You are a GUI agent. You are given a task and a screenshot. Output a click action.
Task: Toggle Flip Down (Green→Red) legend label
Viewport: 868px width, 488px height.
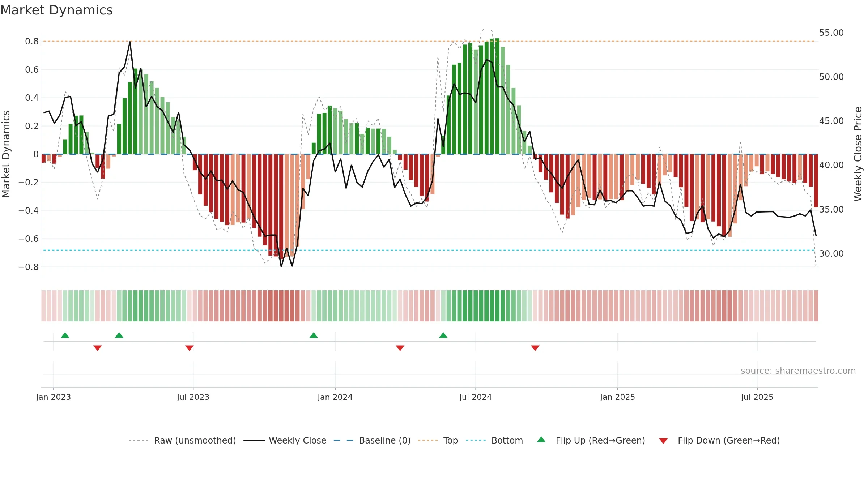point(729,440)
